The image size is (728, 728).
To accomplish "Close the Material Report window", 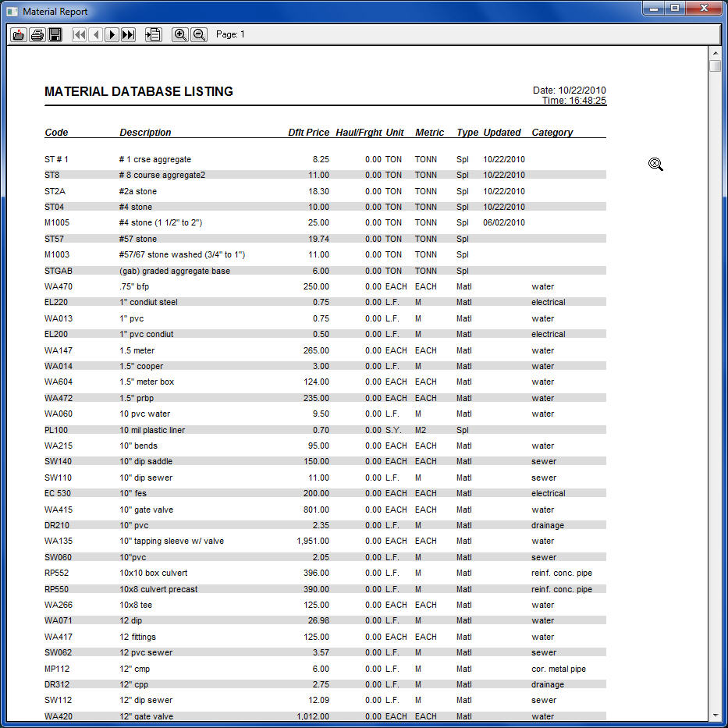I will point(704,9).
